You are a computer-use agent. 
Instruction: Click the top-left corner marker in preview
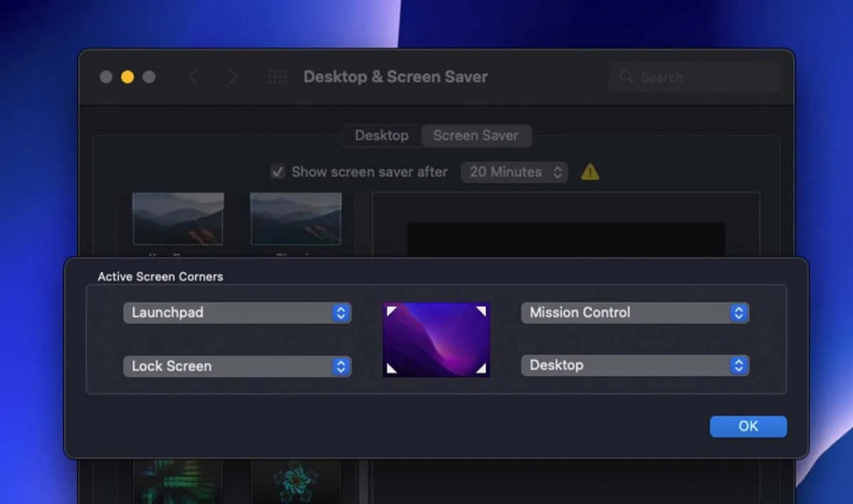coord(392,311)
